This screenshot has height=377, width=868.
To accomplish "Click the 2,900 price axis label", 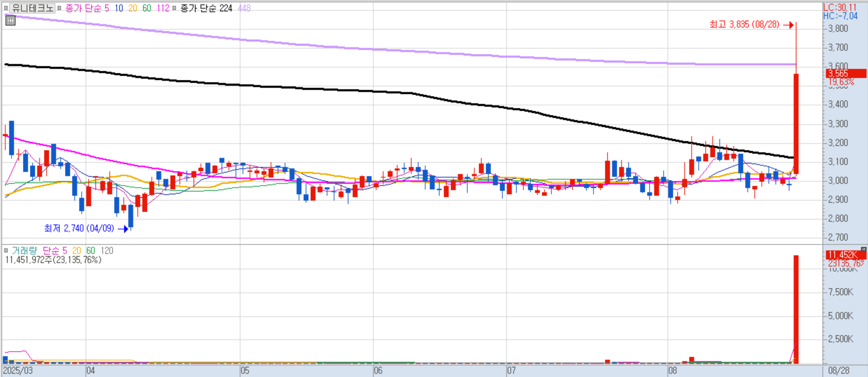I will point(838,199).
